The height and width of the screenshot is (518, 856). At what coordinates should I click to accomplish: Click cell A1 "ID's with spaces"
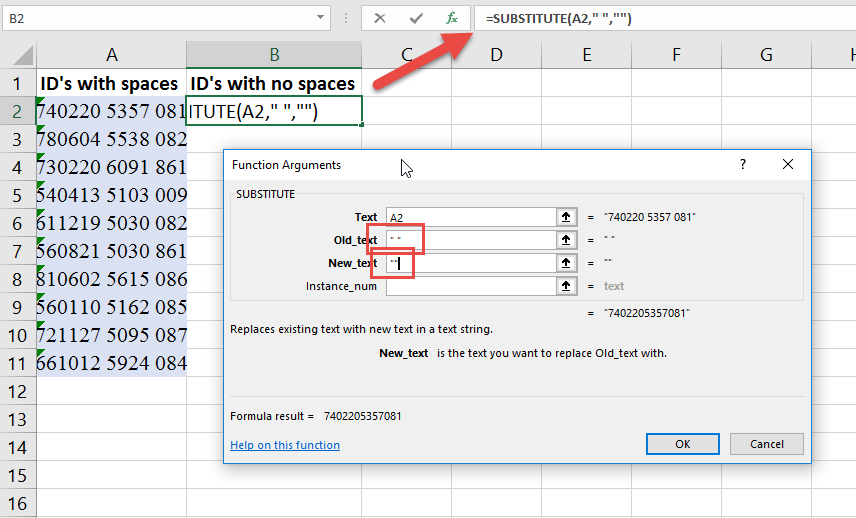click(x=111, y=84)
